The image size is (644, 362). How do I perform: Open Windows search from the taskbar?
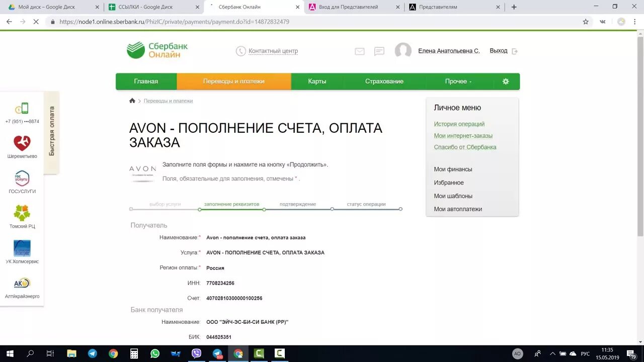point(30,353)
